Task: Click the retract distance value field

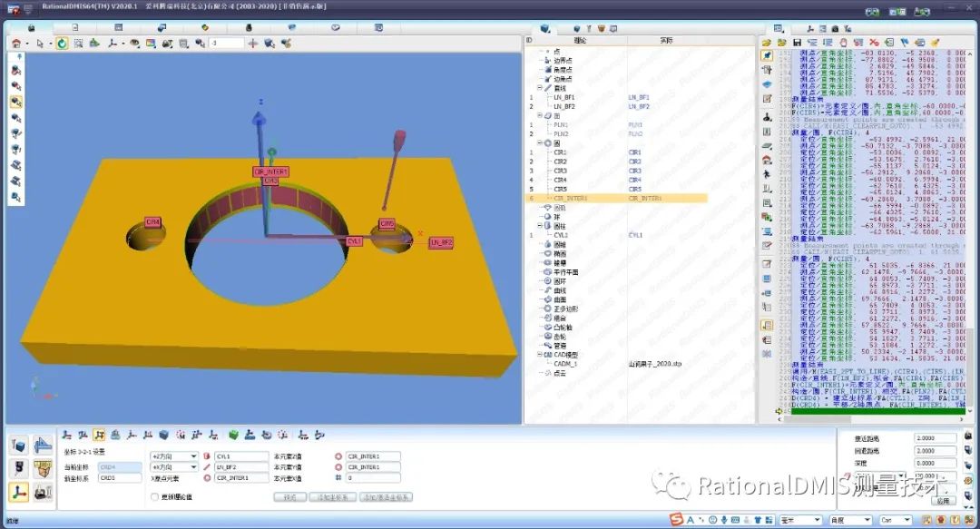Action: pos(935,451)
